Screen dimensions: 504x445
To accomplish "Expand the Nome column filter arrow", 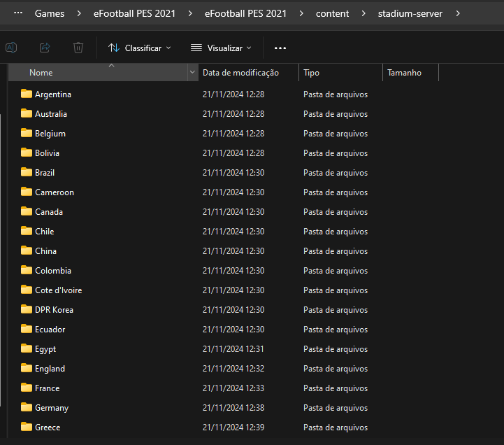I will click(x=192, y=73).
